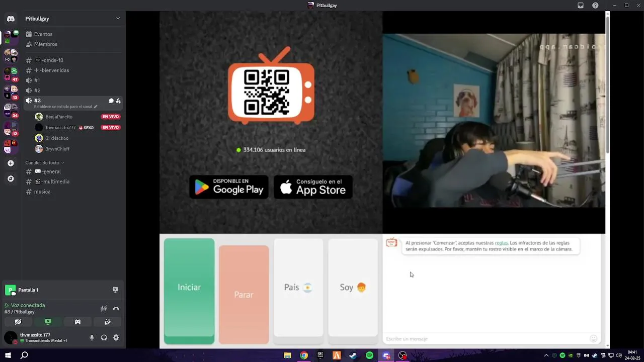Screen dimensions: 644x362
Task: Open the Discover servers compass icon
Action: click(x=11, y=178)
